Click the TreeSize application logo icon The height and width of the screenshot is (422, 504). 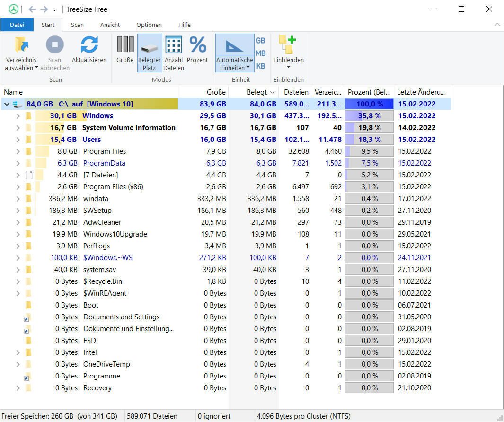pos(14,9)
